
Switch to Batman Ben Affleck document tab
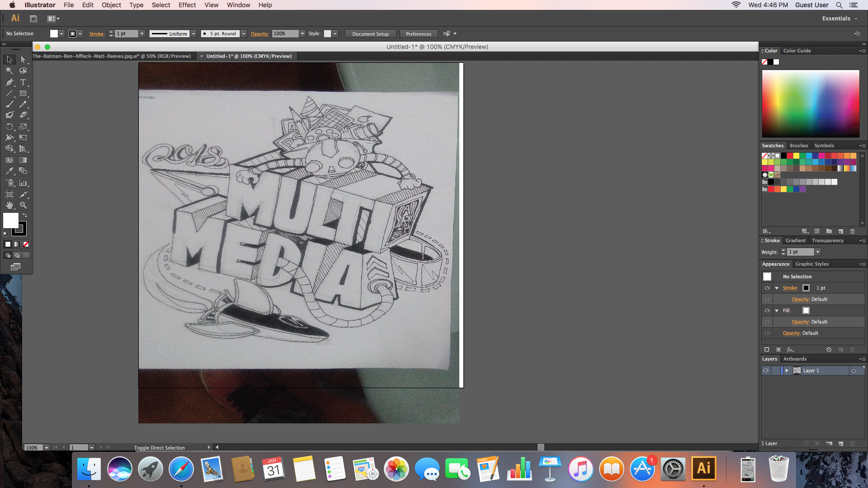coord(112,56)
